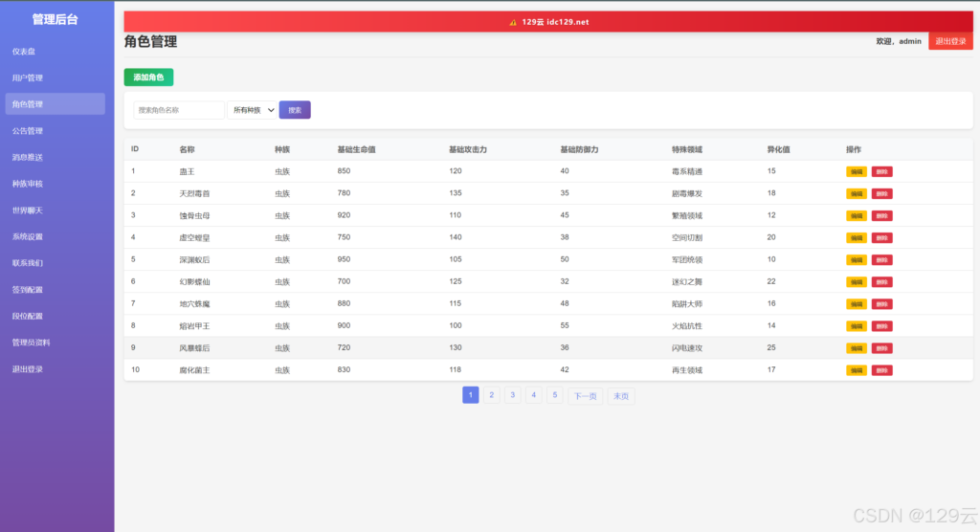This screenshot has width=980, height=532.
Task: Go to 用户管理 in the sidebar
Action: (x=28, y=78)
